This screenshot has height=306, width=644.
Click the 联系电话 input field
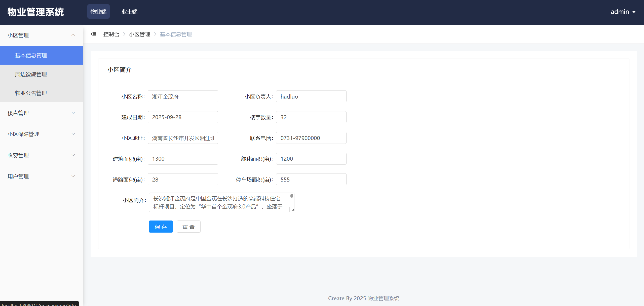(311, 138)
